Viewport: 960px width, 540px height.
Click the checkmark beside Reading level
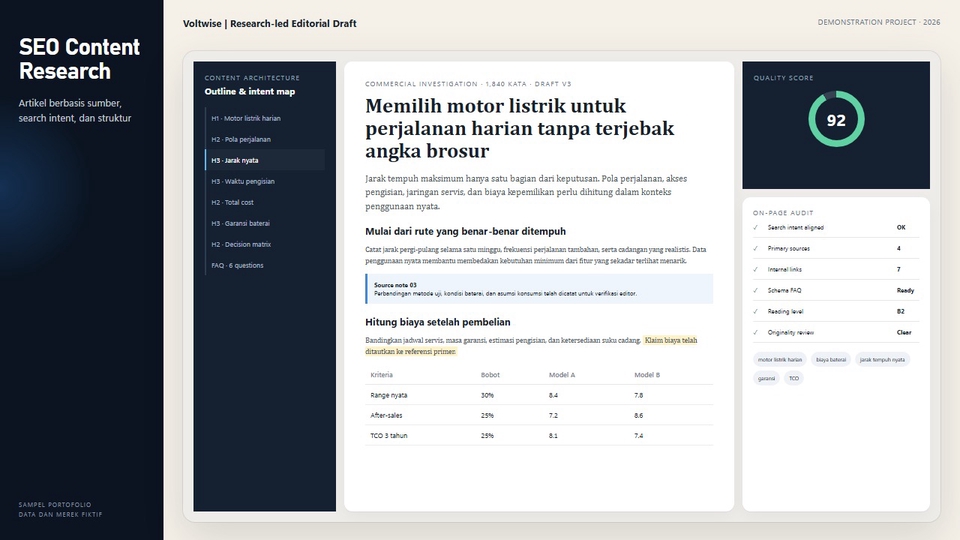pos(756,312)
